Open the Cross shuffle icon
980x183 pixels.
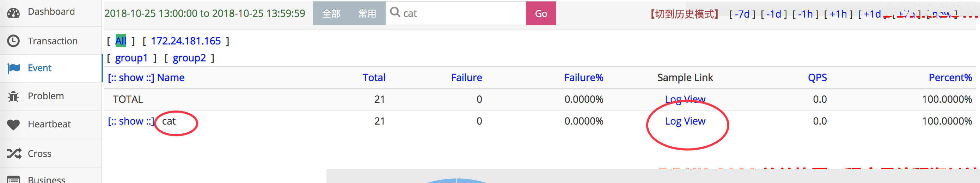point(14,153)
